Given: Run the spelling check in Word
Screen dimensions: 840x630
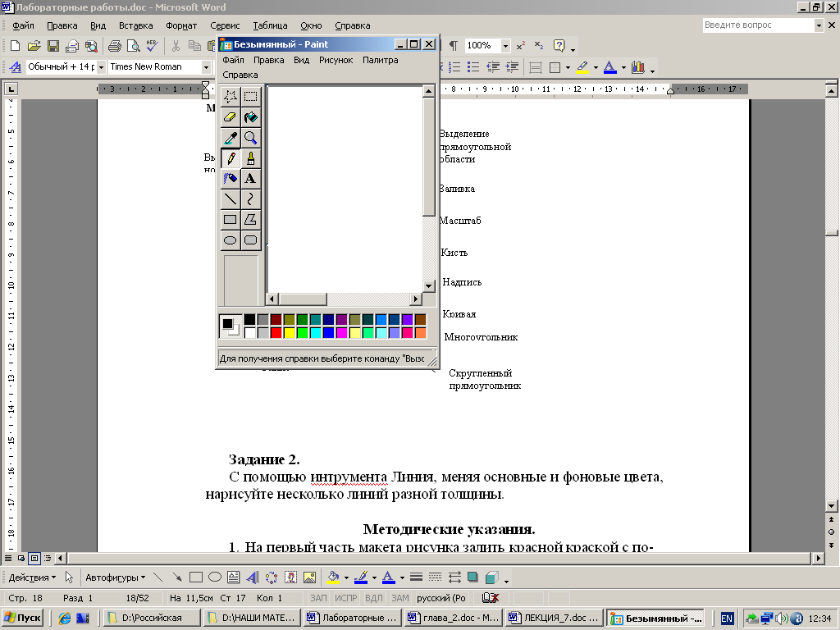Looking at the screenshot, I should (152, 46).
